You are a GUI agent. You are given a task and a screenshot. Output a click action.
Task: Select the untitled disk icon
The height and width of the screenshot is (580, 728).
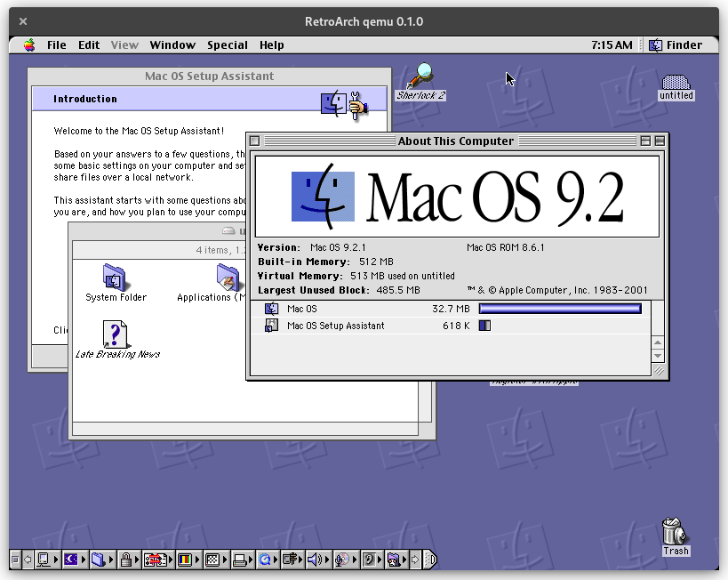(x=676, y=88)
